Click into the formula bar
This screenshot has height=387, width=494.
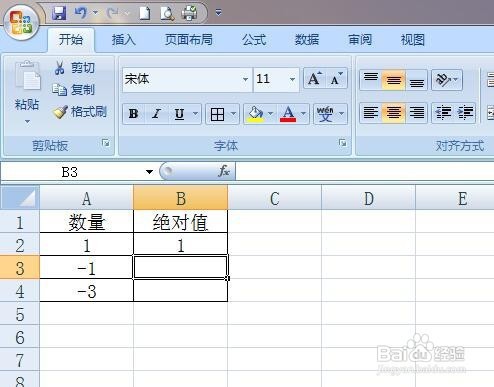pos(365,172)
